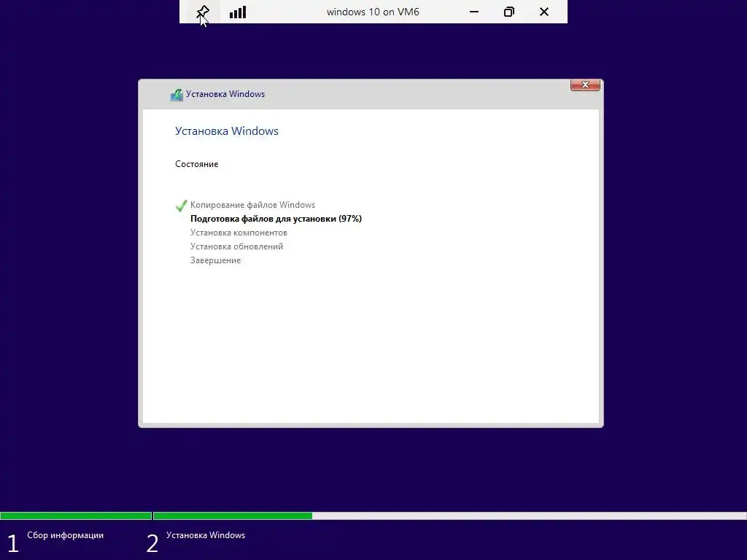Click the Windows setup icon in dialog title

click(177, 95)
